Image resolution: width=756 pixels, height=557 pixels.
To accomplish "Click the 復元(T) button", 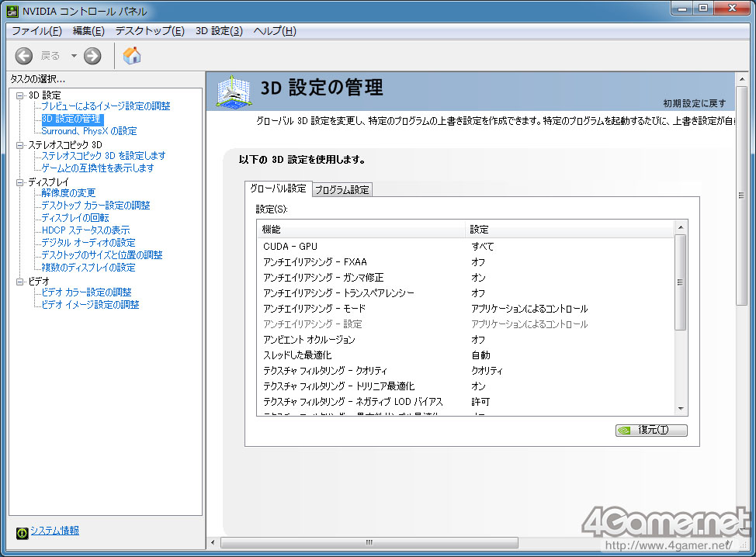I will click(651, 430).
